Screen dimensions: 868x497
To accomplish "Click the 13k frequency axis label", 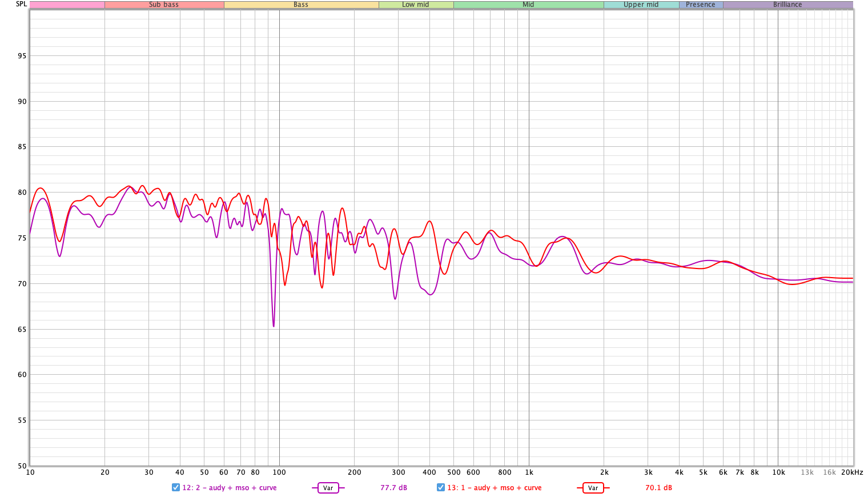I will tap(807, 472).
